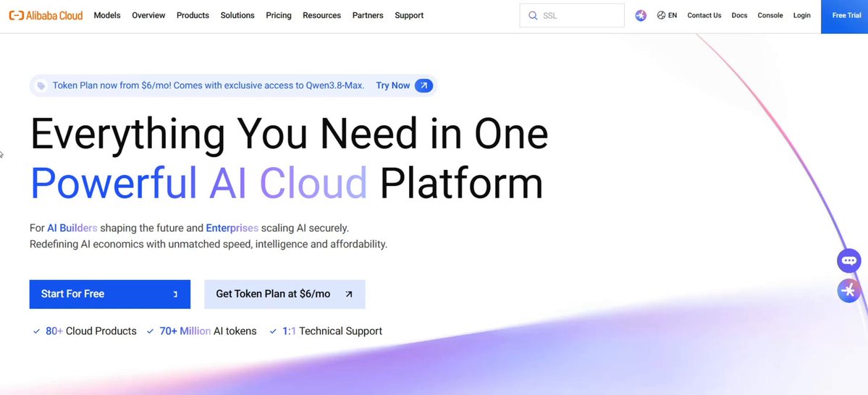Click the Try Now link in the banner
868x395 pixels.
tap(393, 85)
